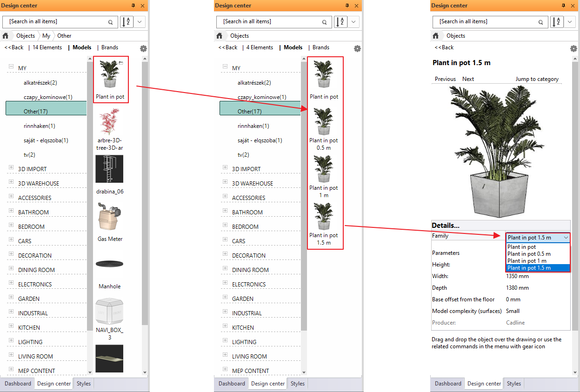Select the Gas Meter model thumbnail

109,219
